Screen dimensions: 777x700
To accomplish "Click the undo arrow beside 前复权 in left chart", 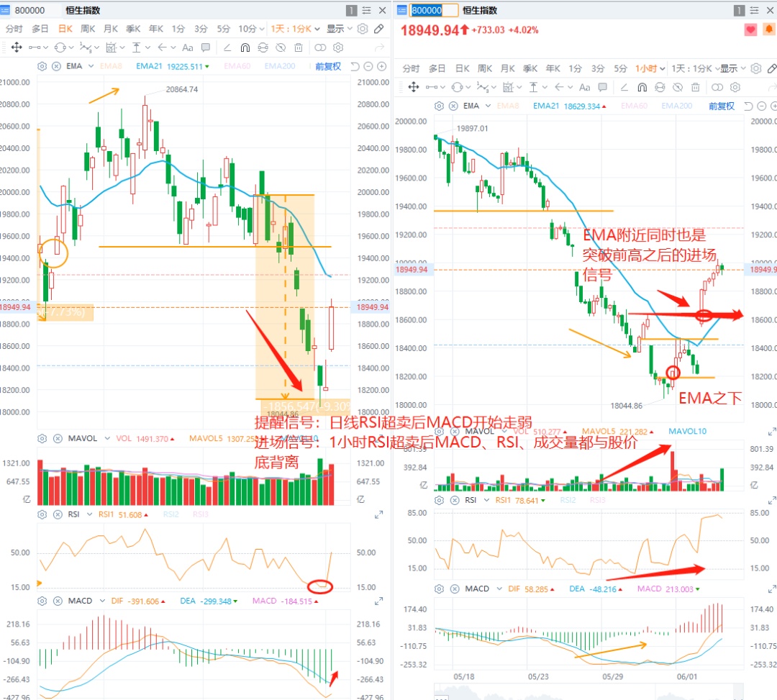I will click(x=355, y=66).
